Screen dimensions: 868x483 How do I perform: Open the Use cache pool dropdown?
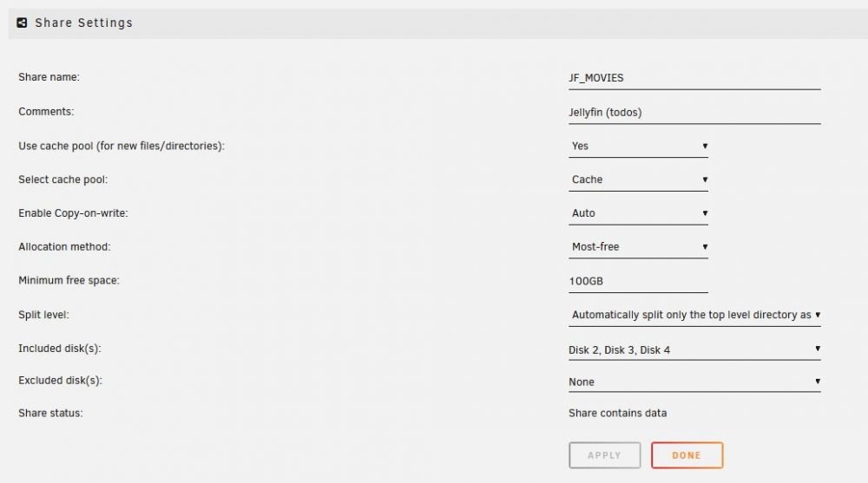point(638,146)
